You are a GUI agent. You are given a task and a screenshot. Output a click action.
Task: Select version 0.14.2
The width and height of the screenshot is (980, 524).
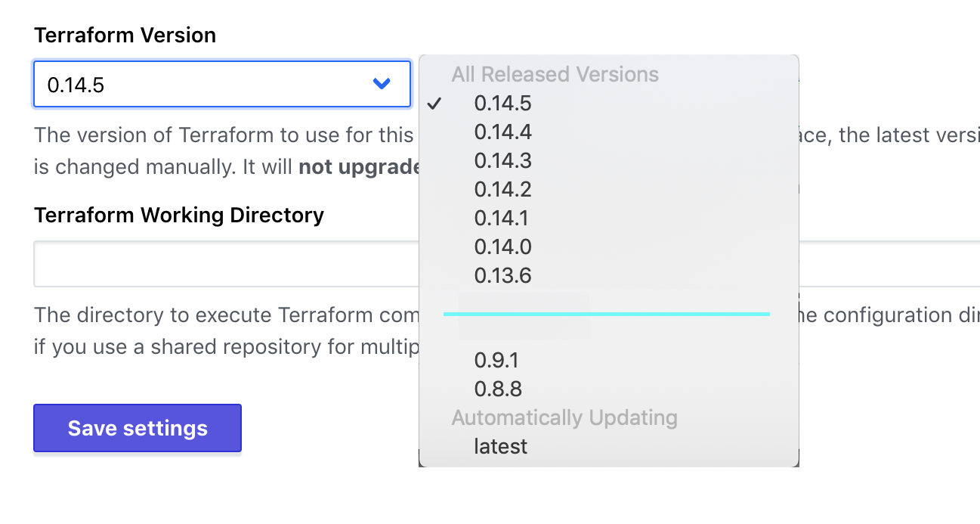click(503, 190)
